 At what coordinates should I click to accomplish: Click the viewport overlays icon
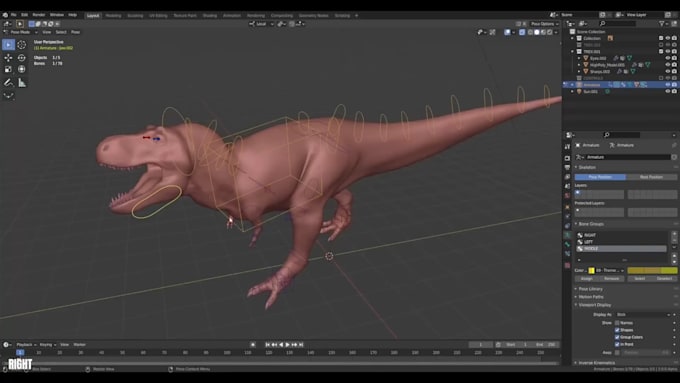tap(507, 32)
